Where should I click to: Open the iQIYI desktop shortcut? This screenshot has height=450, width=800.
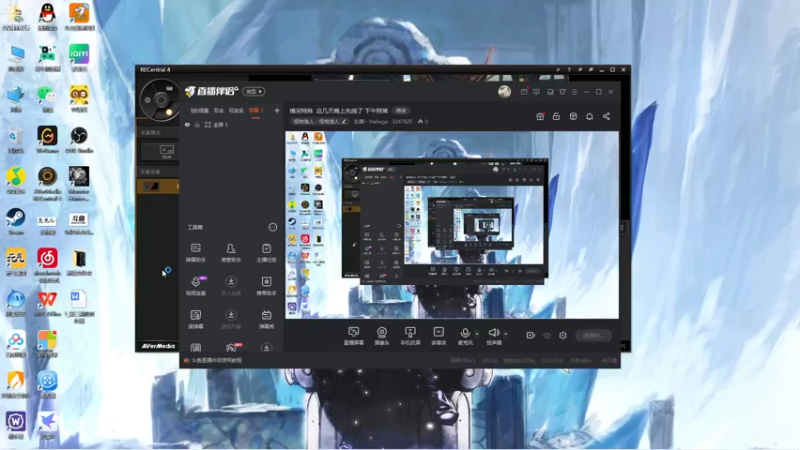[79, 57]
